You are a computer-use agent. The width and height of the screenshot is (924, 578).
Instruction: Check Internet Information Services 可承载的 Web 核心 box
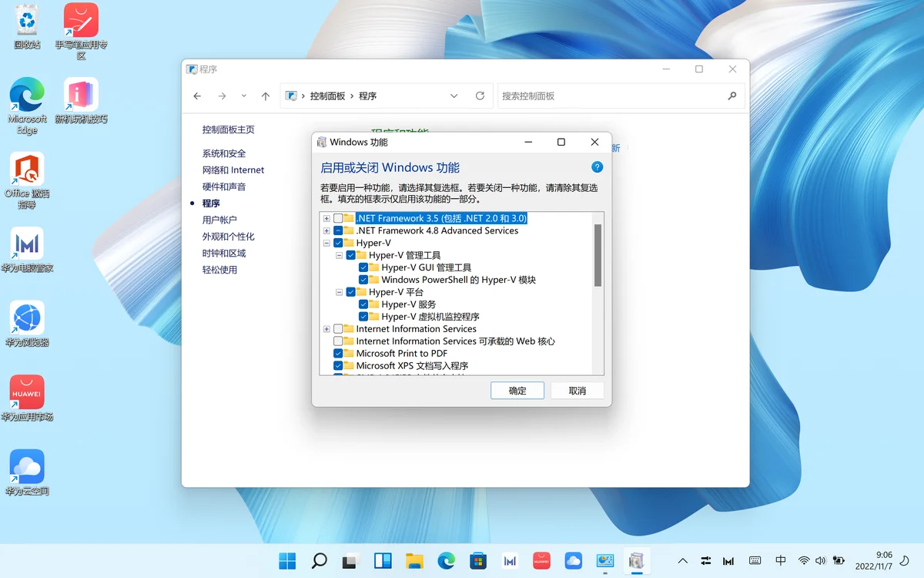(338, 341)
